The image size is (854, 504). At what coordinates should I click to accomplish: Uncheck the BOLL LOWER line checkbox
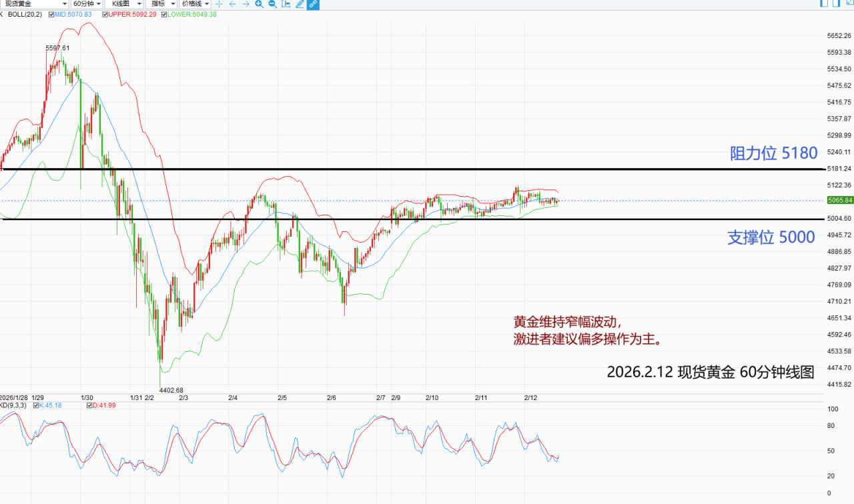coord(164,14)
